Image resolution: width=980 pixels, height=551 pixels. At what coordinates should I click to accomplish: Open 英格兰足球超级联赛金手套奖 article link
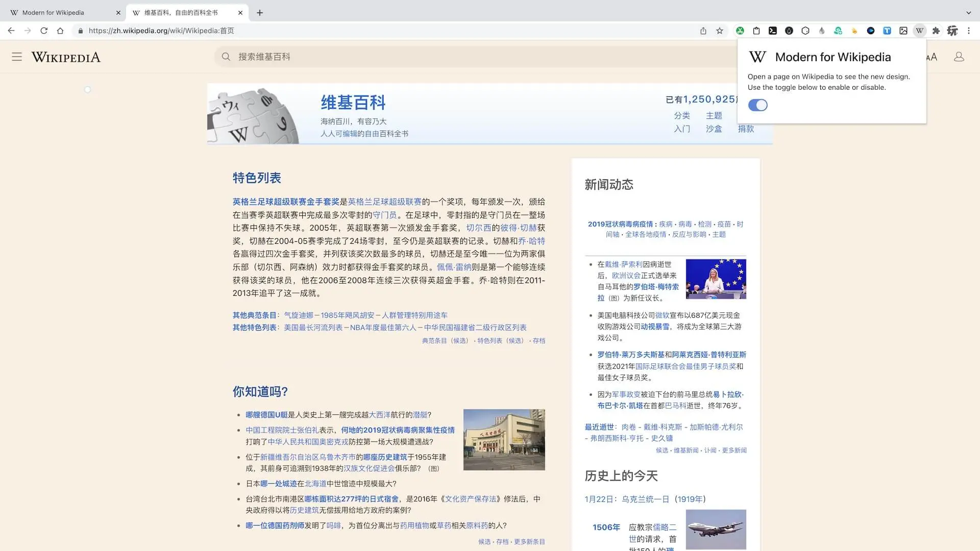tap(286, 202)
